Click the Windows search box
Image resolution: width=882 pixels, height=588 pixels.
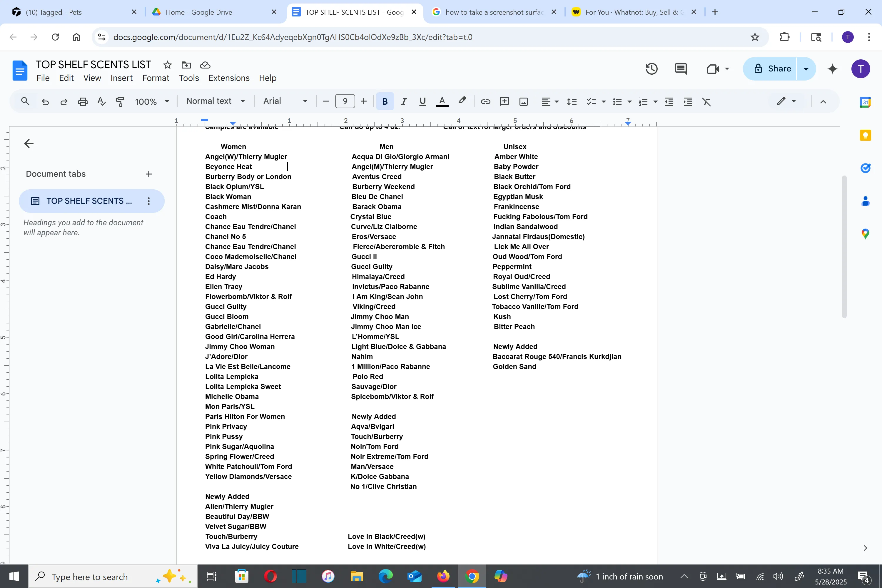pyautogui.click(x=113, y=576)
